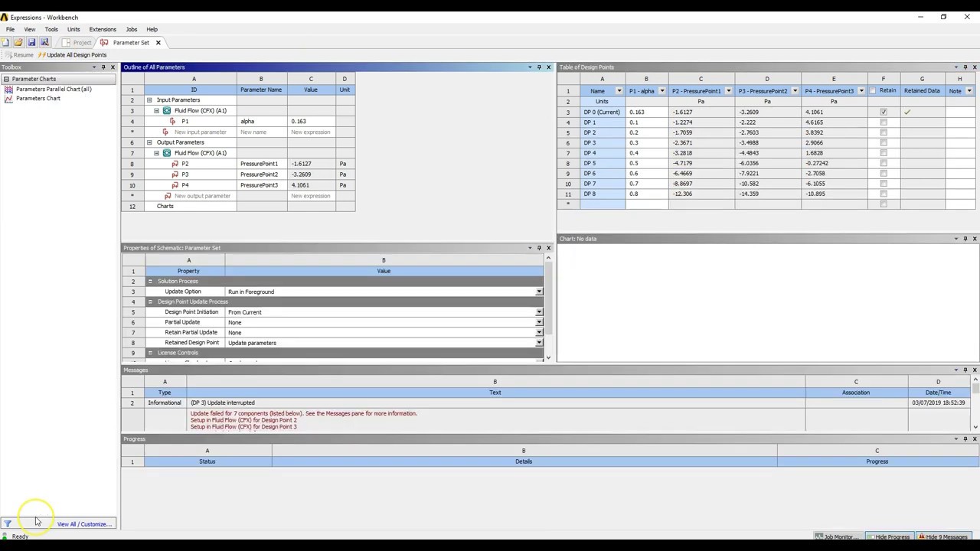This screenshot has height=551, width=980.
Task: Click the Save disk toolbar icon
Action: [31, 43]
